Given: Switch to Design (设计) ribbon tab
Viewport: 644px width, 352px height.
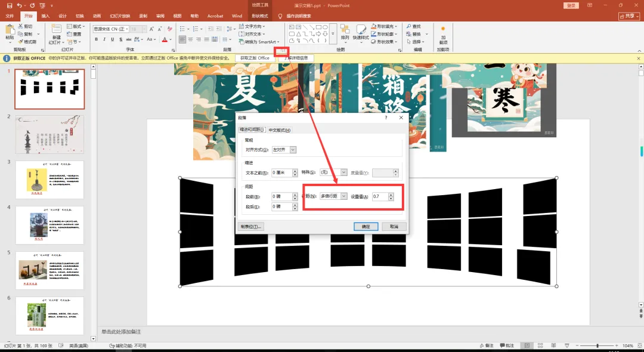Looking at the screenshot, I should 63,16.
